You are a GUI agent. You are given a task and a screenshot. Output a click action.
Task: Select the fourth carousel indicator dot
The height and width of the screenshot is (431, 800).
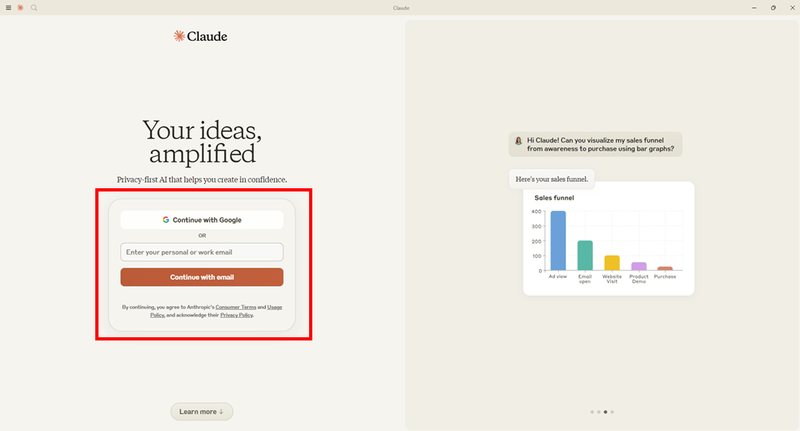612,412
